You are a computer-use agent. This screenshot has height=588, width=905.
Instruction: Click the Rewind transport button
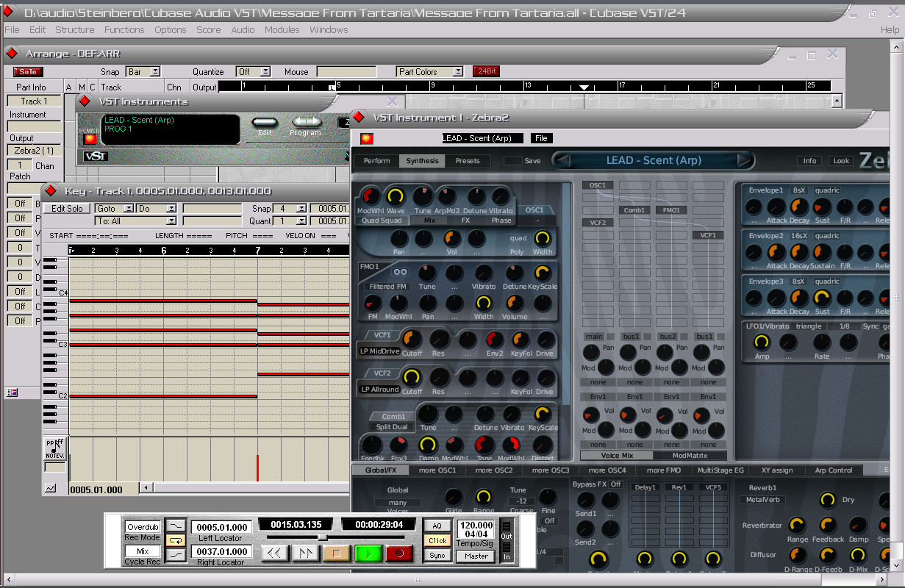(275, 553)
